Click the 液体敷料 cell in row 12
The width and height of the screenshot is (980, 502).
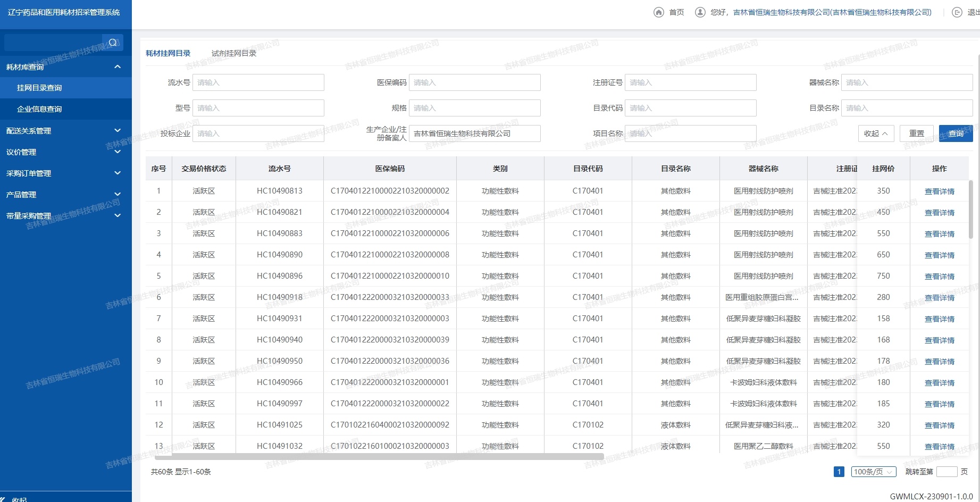pos(675,425)
